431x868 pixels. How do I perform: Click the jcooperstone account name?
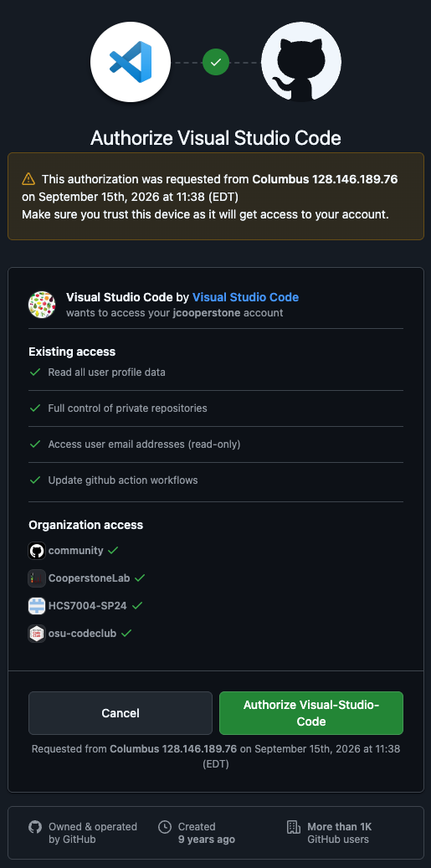coord(205,313)
